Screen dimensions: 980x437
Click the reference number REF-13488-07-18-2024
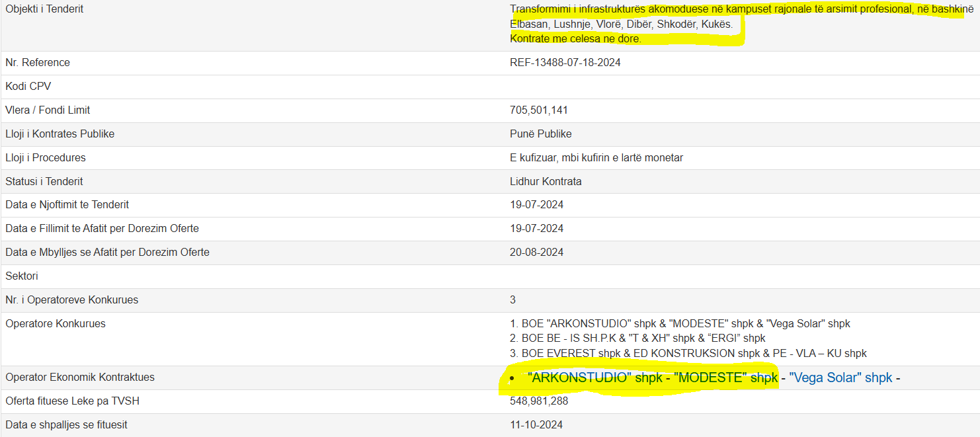(x=565, y=63)
